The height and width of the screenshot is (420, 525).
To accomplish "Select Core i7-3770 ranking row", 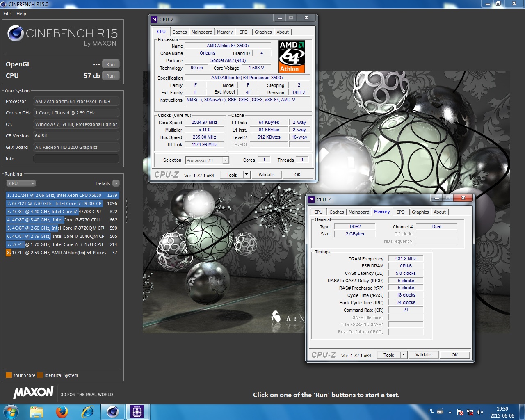I will coord(62,220).
